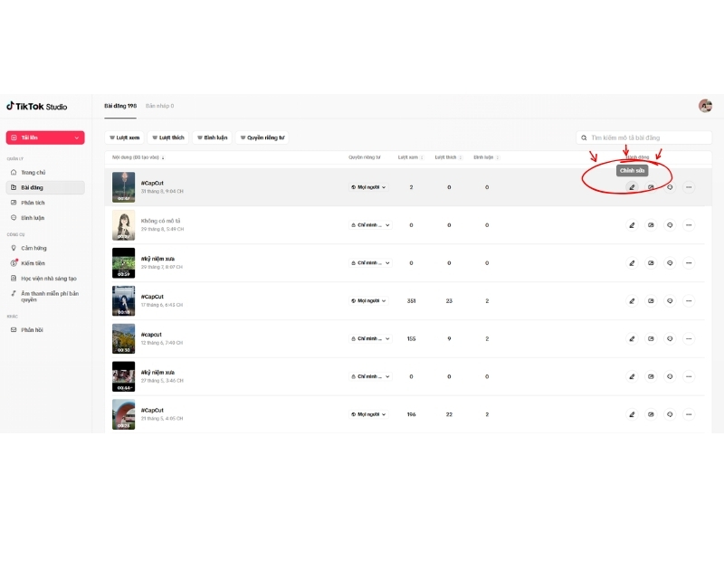This screenshot has height=588, width=724.
Task: Open Học viện nhà sáng tạo
Action: pos(45,279)
